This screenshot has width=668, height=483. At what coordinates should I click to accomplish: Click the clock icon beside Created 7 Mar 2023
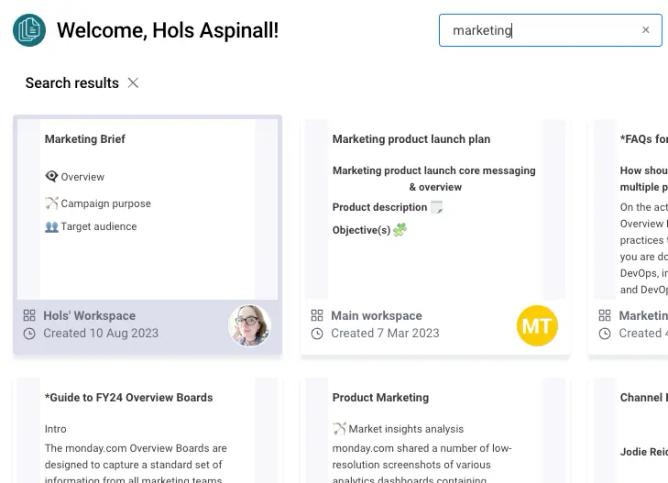pos(317,334)
